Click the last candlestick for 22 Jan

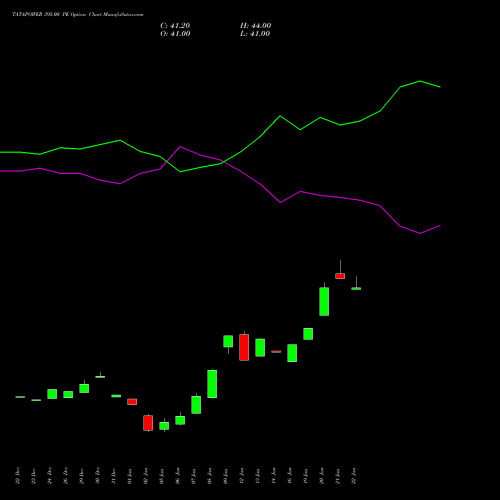[x=356, y=288]
